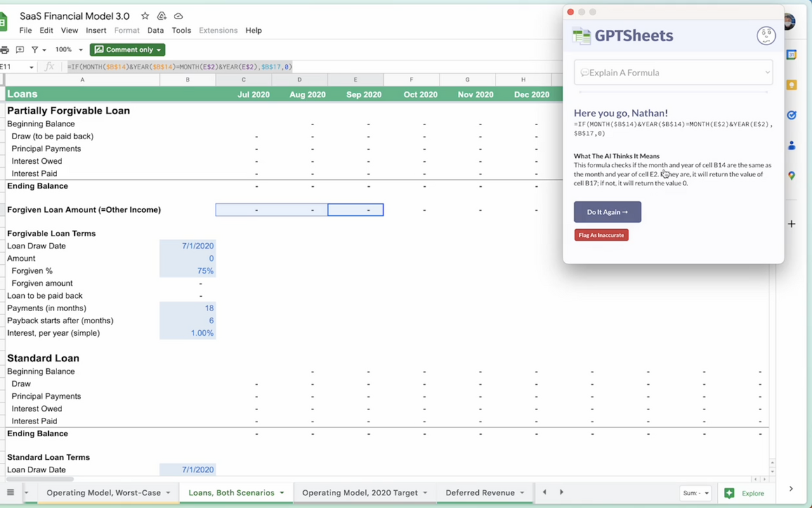Click the Explore icon at bottom right
The height and width of the screenshot is (508, 812).
coord(730,493)
